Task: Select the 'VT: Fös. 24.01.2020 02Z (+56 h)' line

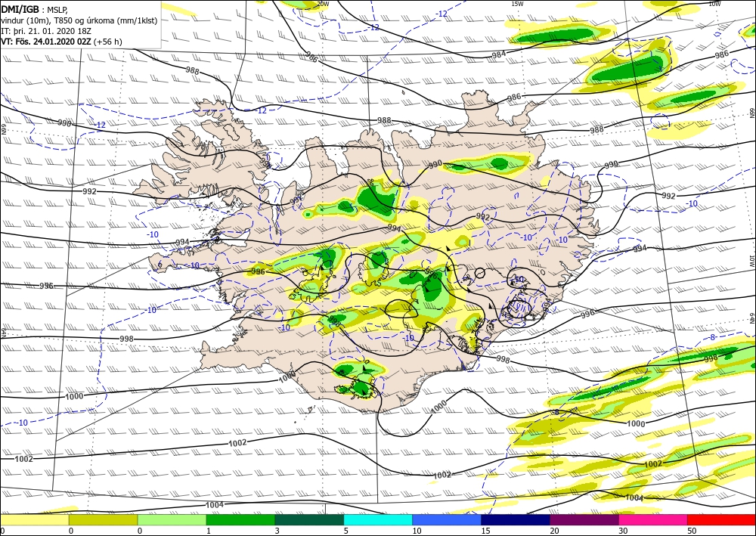Action: click(62, 42)
